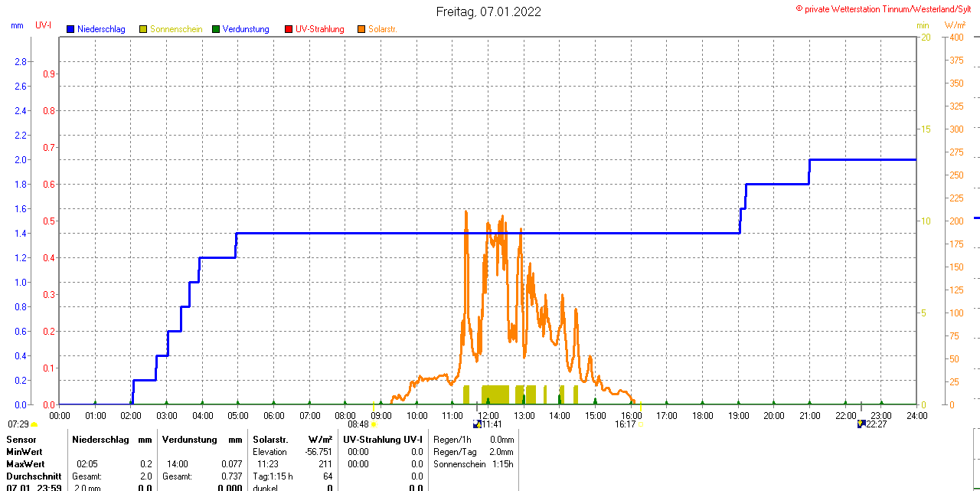Click the 12:00 label on the time axis
Viewport: 980px width, 491px height.
(x=488, y=415)
